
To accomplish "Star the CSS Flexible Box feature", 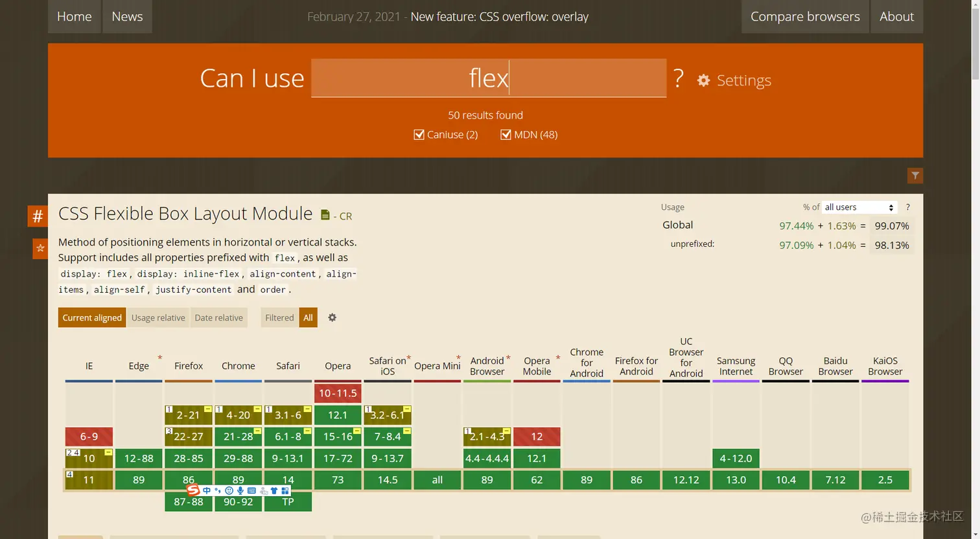I will (x=40, y=248).
